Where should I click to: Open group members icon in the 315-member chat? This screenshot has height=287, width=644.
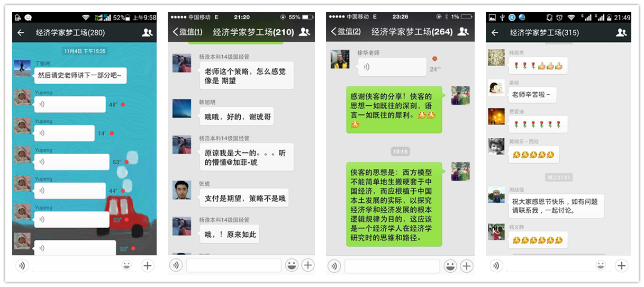pos(621,33)
